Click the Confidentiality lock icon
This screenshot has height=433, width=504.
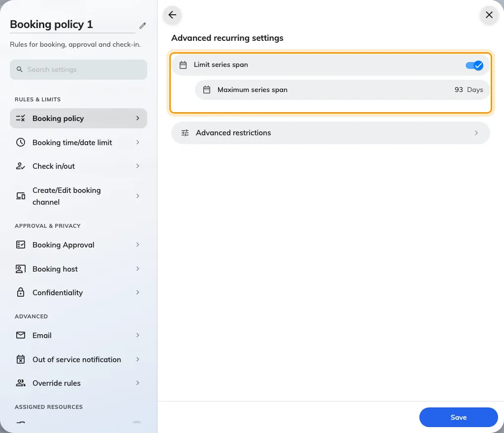[21, 292]
